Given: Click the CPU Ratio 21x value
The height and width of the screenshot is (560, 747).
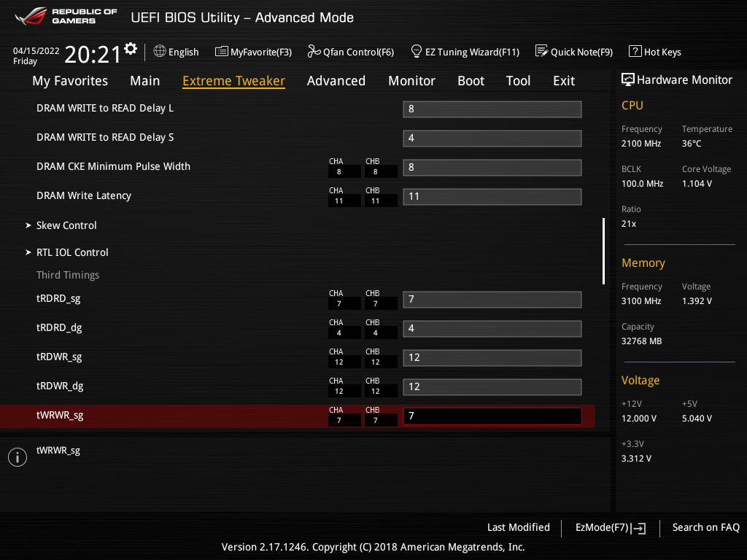Looking at the screenshot, I should [629, 224].
